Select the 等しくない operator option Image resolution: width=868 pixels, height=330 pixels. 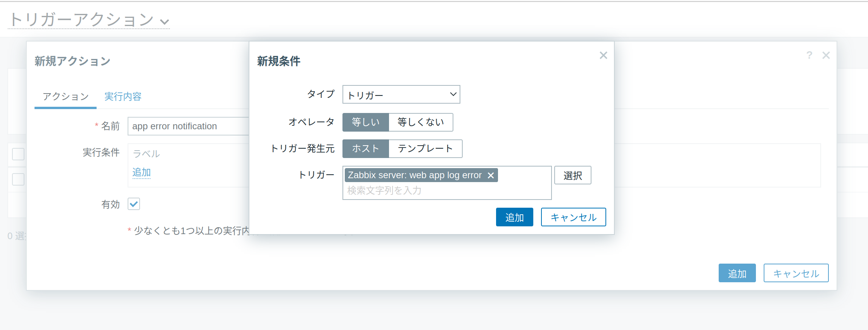pos(420,122)
